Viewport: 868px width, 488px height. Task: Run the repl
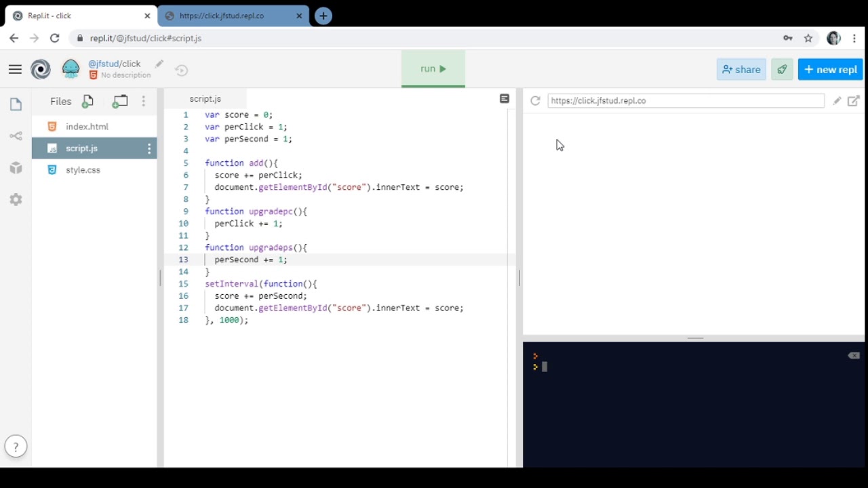coord(433,68)
